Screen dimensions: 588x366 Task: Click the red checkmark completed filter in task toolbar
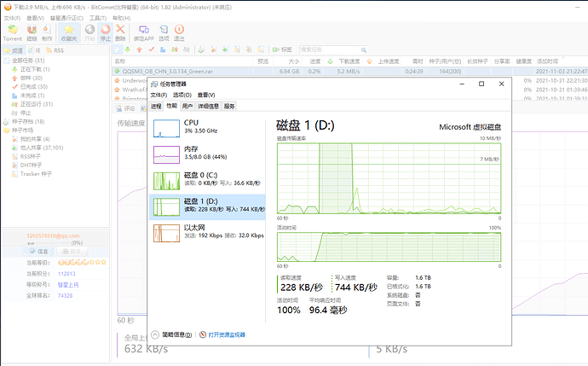pos(152,49)
